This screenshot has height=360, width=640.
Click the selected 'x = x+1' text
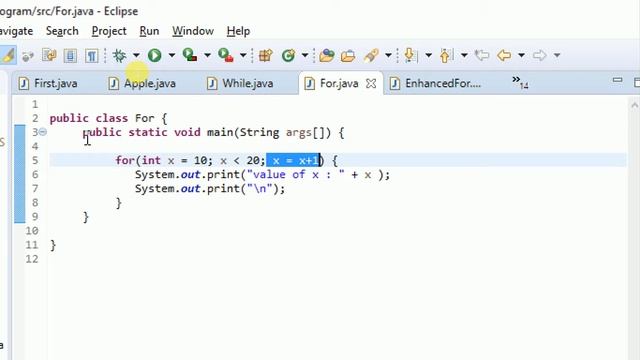(x=293, y=160)
